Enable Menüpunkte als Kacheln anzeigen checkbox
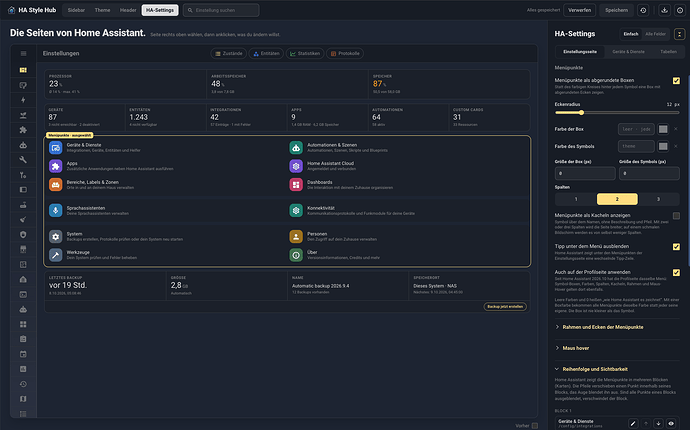This screenshot has height=430, width=690. 676,216
